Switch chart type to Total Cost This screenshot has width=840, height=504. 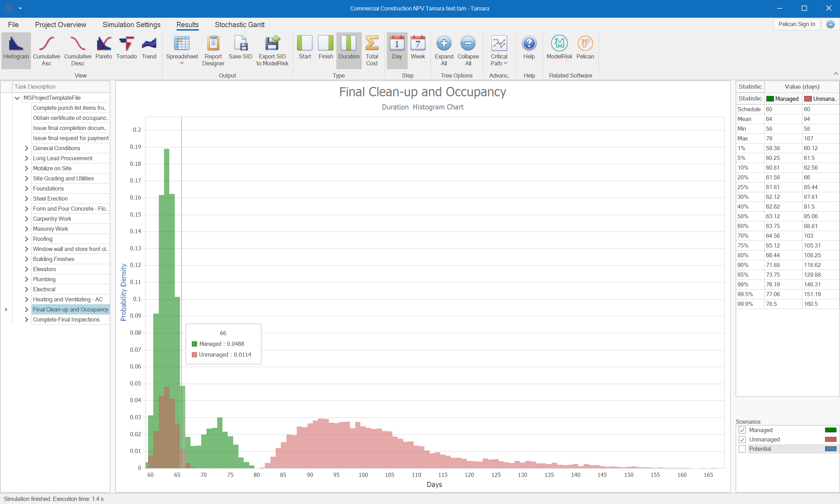pos(372,50)
